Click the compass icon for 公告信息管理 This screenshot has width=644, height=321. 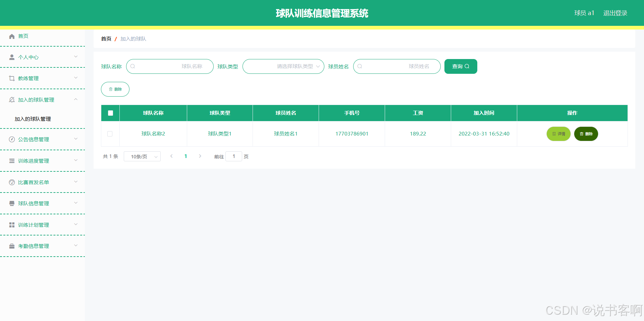pos(12,139)
